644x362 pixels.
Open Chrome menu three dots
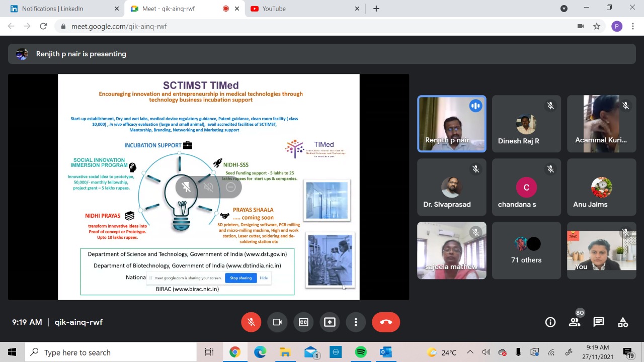(633, 26)
